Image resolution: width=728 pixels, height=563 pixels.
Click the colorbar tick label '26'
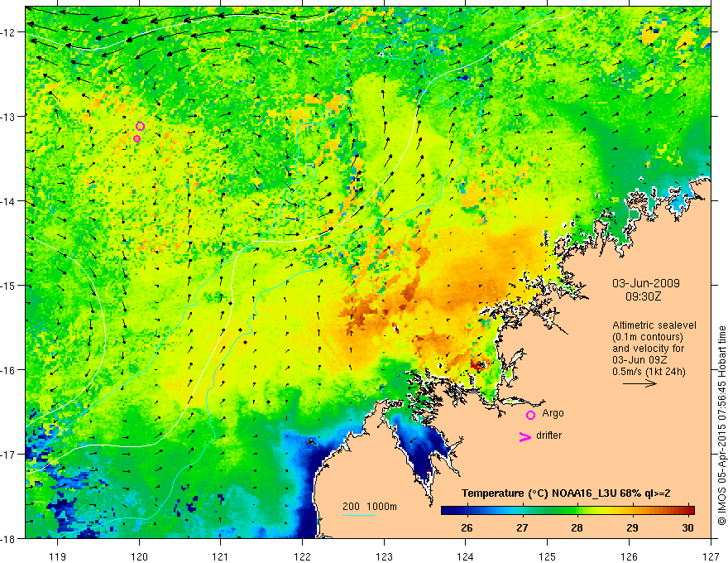tap(467, 527)
